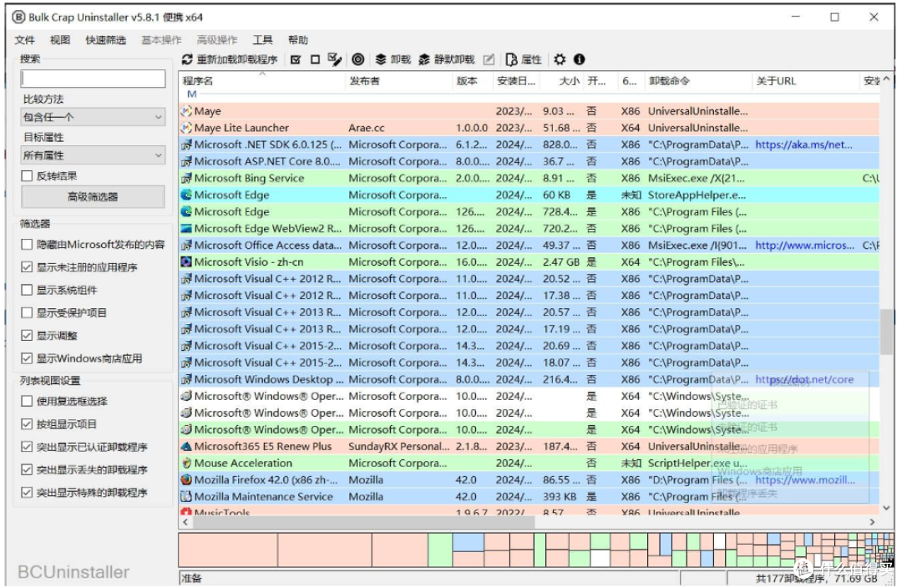Enable 显示受保护项目 checkbox
Viewport: 902px width, 588px height.
coord(27,313)
